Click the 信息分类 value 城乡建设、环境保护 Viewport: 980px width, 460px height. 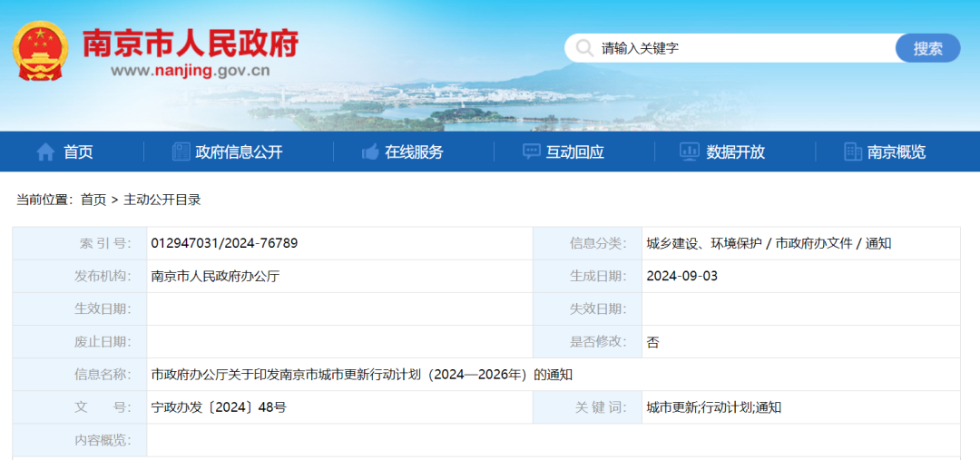pos(704,243)
